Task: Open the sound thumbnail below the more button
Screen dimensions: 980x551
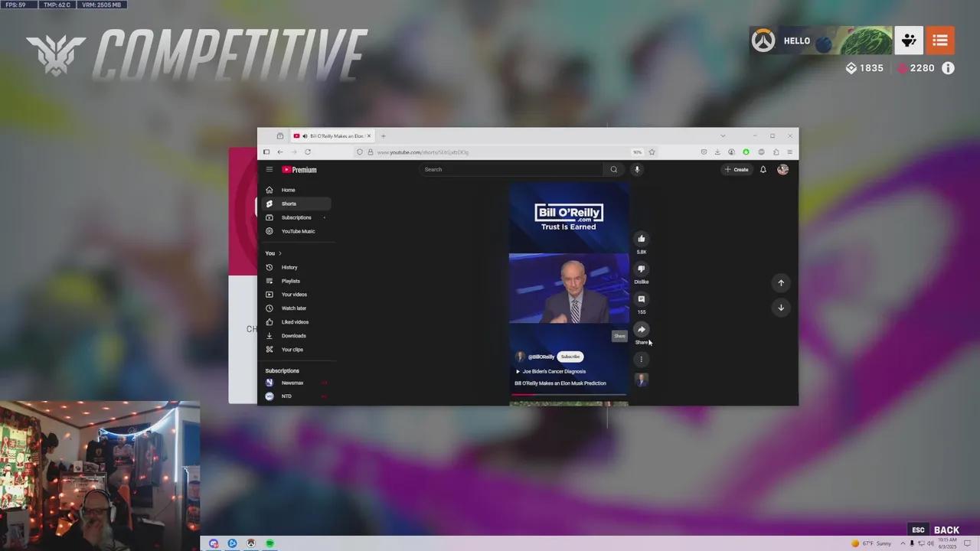Action: click(x=642, y=380)
